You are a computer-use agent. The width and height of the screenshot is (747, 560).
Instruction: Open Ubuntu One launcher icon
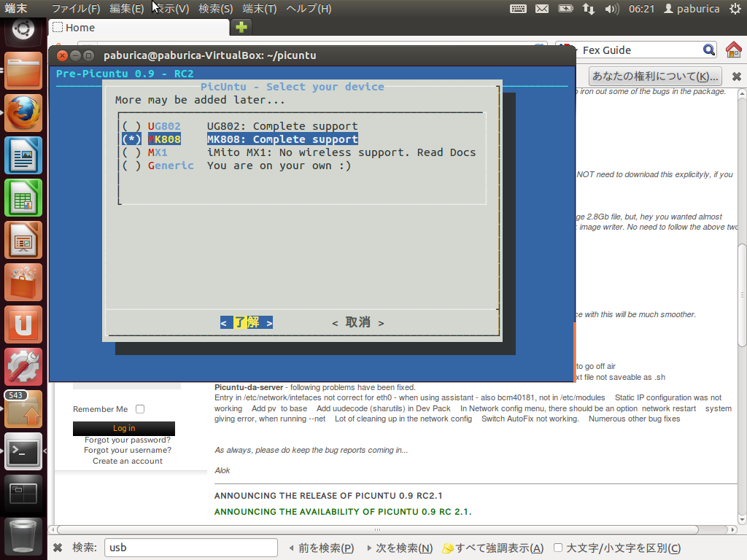(x=23, y=325)
